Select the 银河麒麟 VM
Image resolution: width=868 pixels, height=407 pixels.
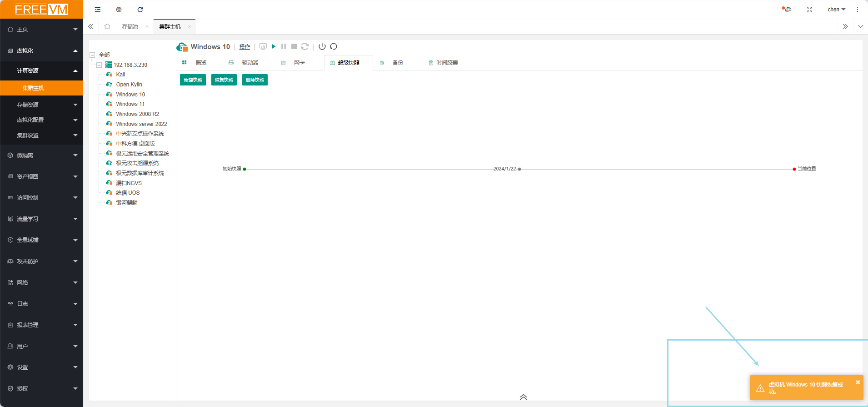[x=127, y=203]
